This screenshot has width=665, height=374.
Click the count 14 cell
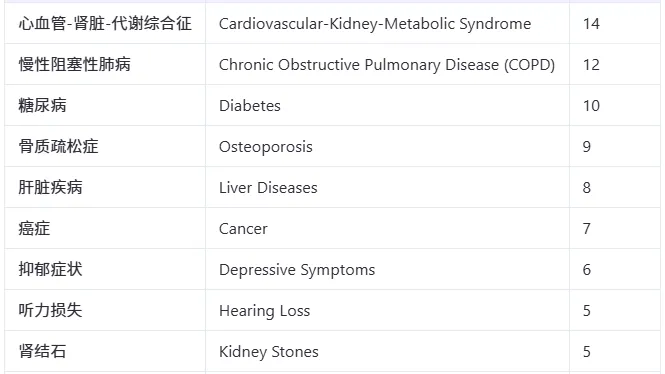point(615,23)
